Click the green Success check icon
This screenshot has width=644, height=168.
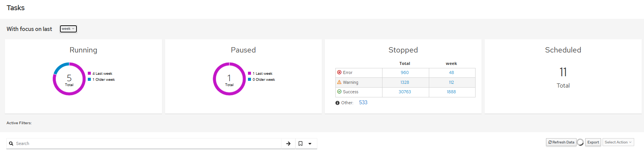point(339,92)
